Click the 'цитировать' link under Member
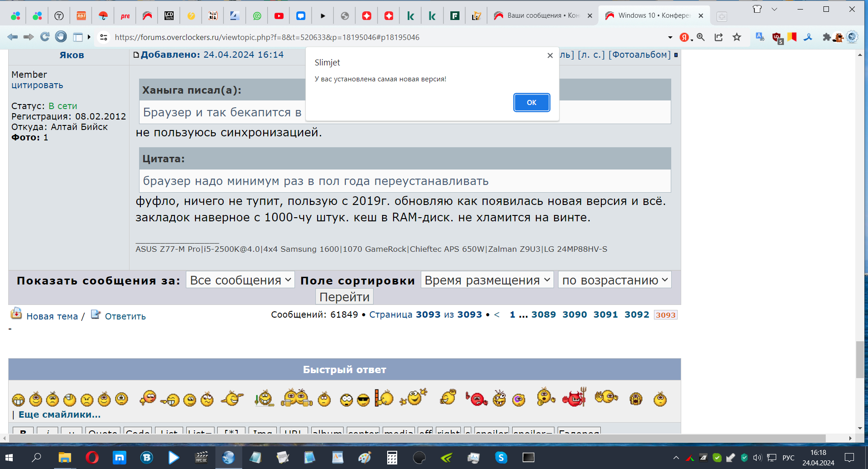This screenshot has height=469, width=868. click(37, 85)
